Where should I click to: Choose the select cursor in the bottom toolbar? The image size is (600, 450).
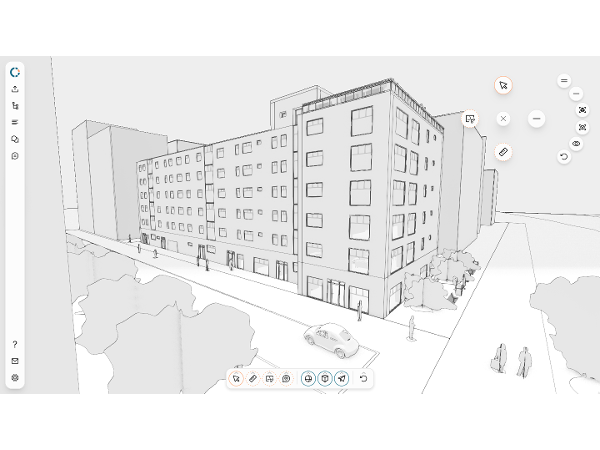click(236, 379)
